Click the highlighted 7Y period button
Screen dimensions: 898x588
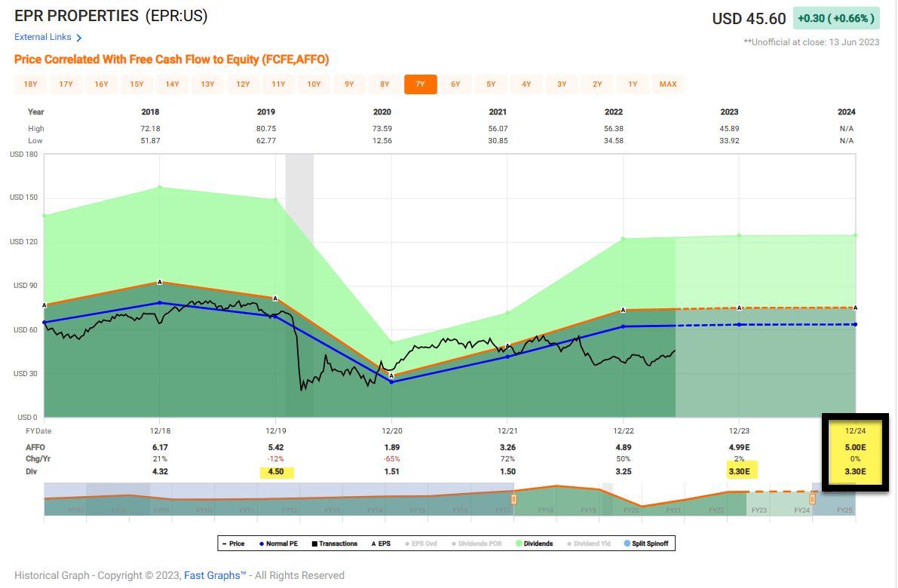coord(421,84)
